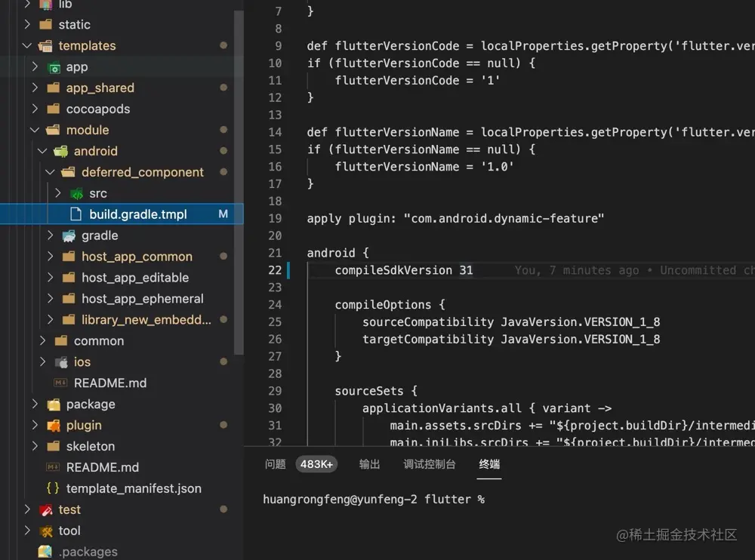Expand the src folder chevron
Viewport: 755px width, 560px height.
pyautogui.click(x=58, y=193)
